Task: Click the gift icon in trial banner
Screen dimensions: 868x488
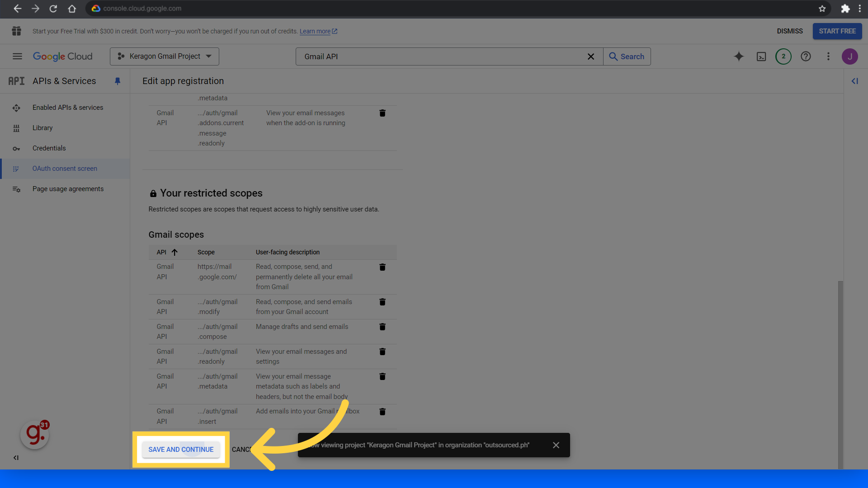Action: [17, 31]
